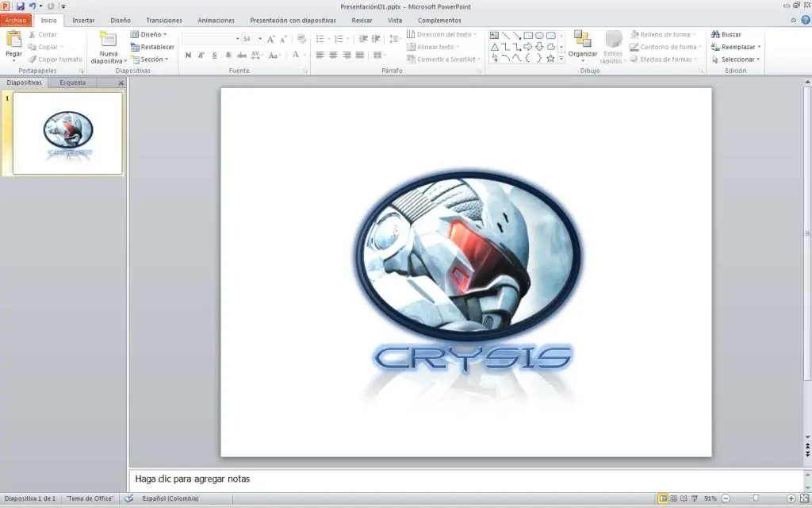Open the Complementos tab

[439, 20]
